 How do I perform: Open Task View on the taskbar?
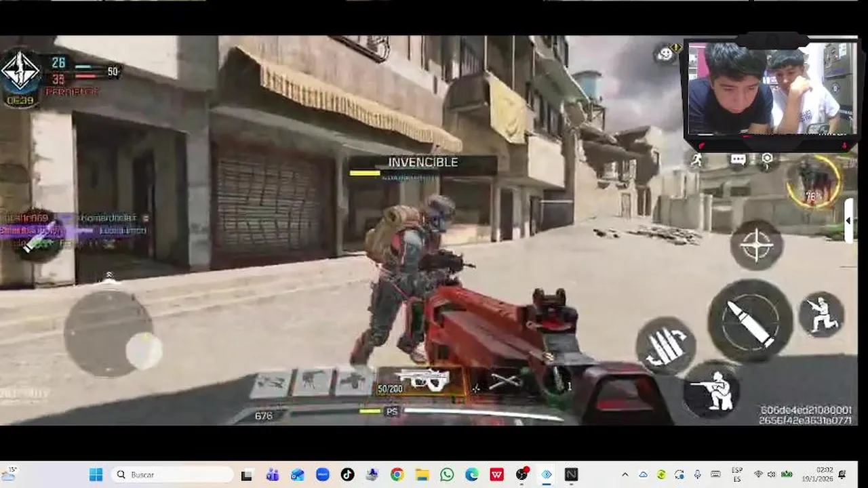(247, 475)
